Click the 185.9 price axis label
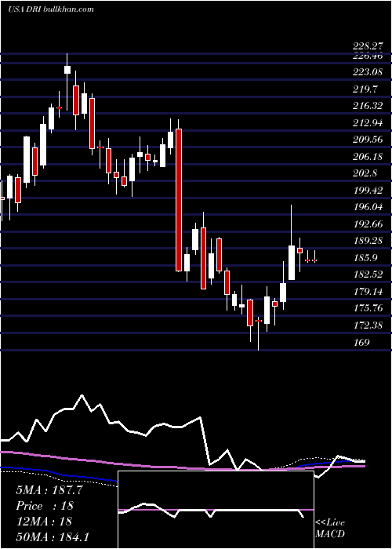This screenshot has width=392, height=549. click(x=366, y=258)
